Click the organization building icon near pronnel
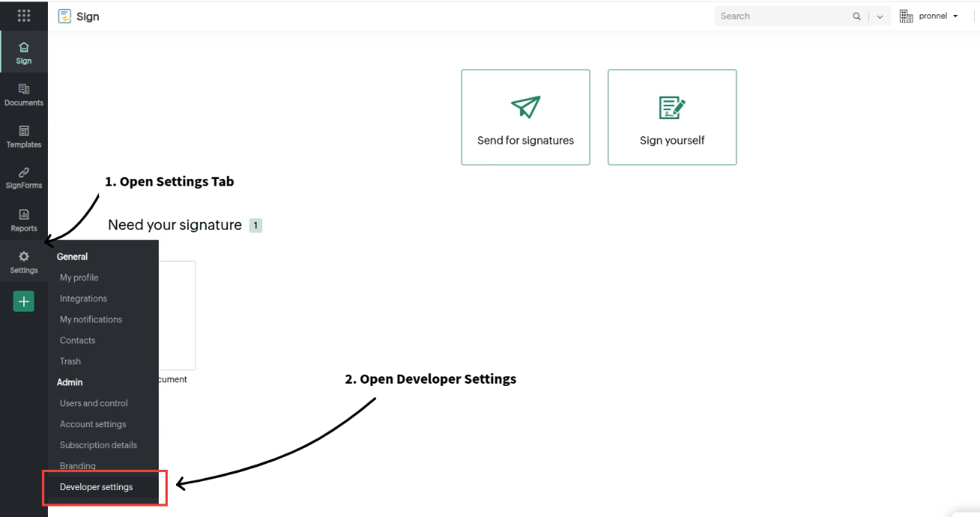980x517 pixels. (x=907, y=15)
